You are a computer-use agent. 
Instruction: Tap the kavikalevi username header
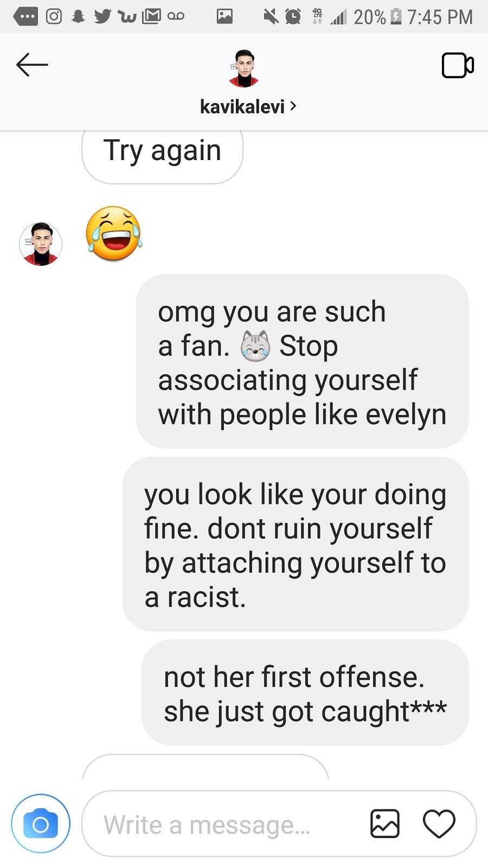point(242,106)
